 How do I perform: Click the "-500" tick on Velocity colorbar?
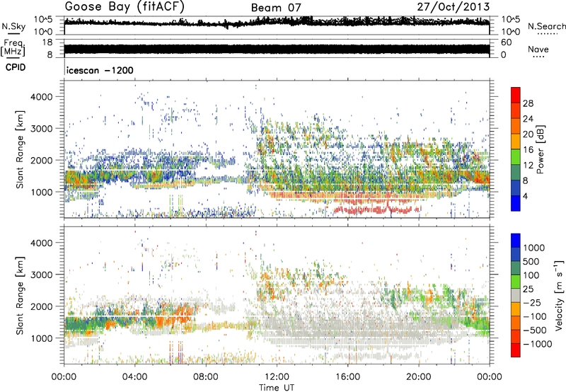pos(536,330)
